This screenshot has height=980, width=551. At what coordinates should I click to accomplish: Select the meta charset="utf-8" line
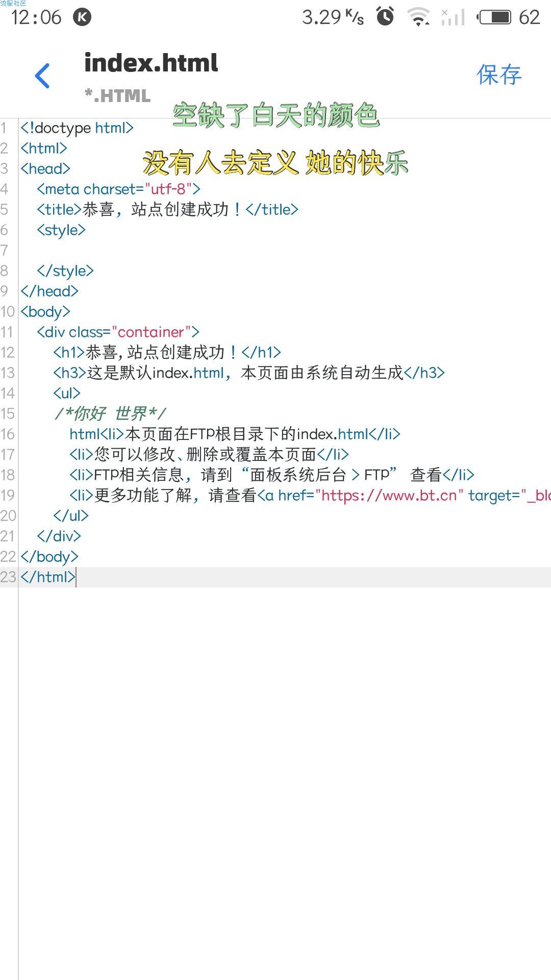point(118,189)
